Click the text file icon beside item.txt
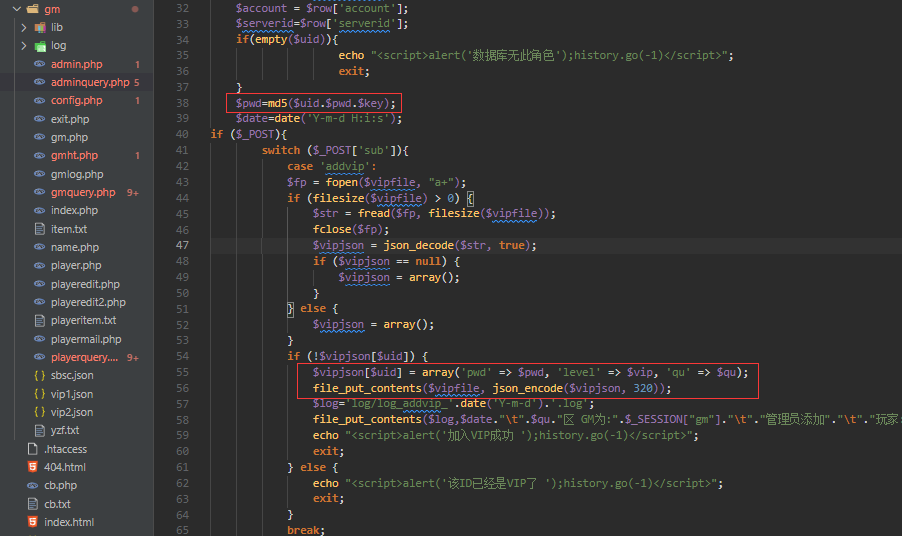The image size is (902, 536). (x=39, y=229)
